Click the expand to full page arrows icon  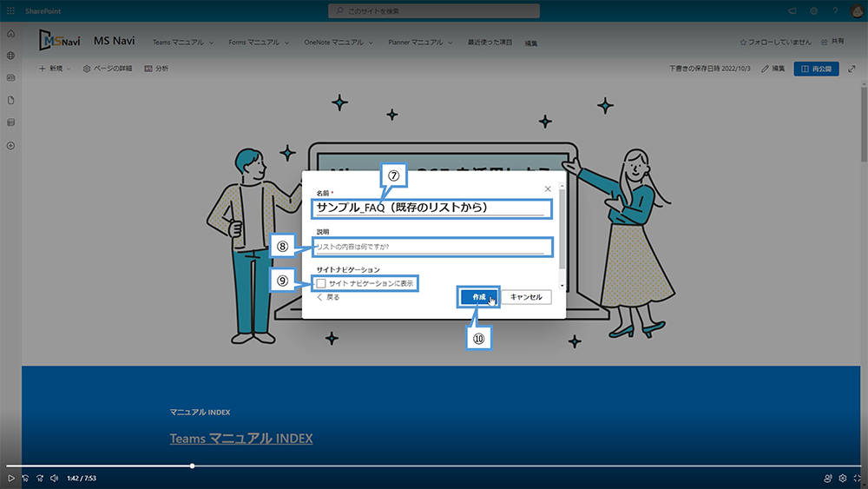coord(852,69)
